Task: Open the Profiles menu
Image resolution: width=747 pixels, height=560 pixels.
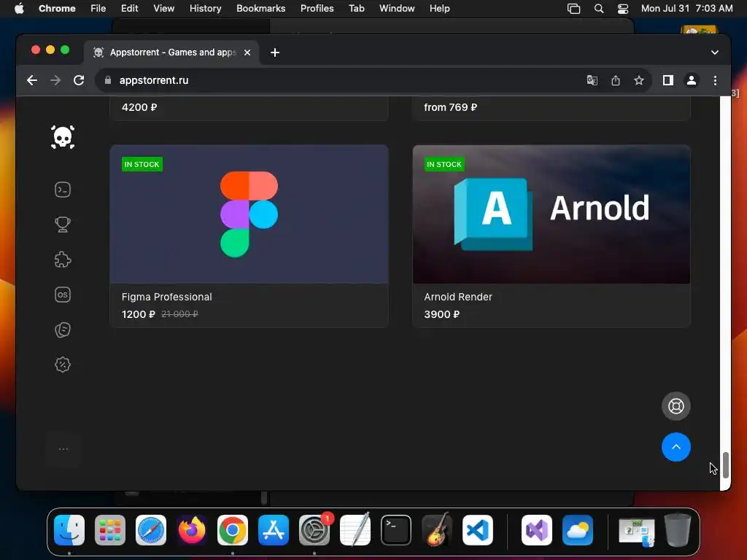Action: point(317,8)
